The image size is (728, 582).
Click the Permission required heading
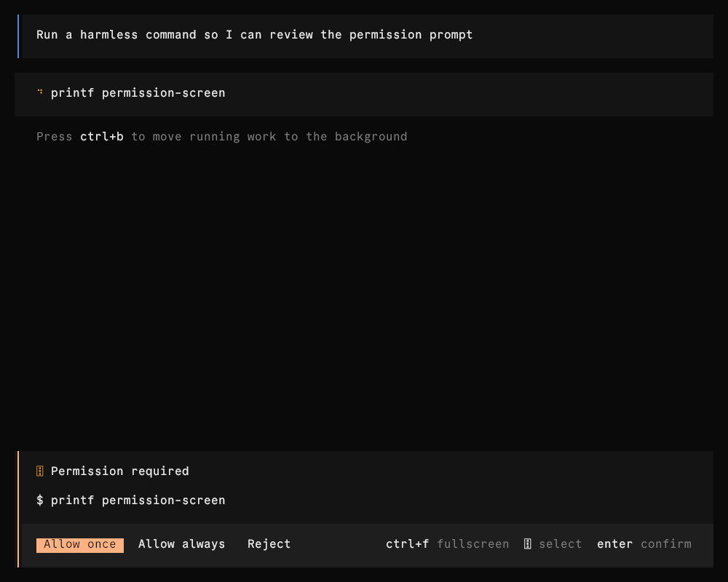pos(120,471)
